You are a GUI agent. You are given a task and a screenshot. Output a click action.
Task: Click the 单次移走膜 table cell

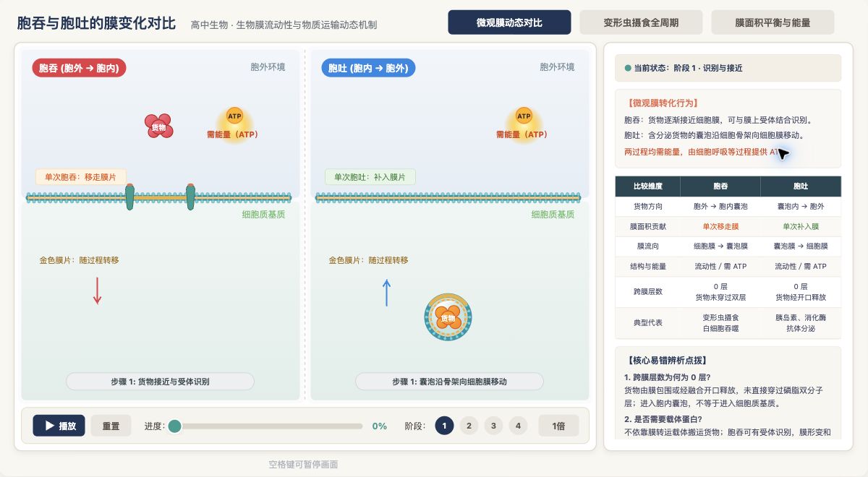click(x=720, y=226)
